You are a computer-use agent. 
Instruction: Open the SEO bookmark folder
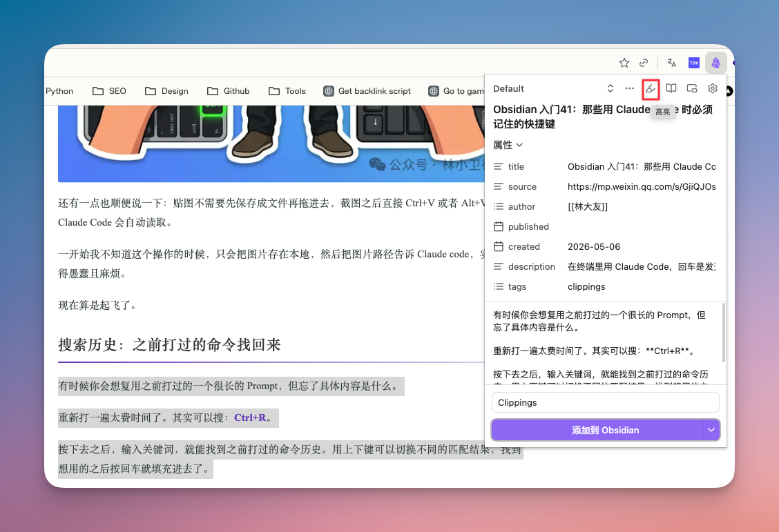coord(109,91)
